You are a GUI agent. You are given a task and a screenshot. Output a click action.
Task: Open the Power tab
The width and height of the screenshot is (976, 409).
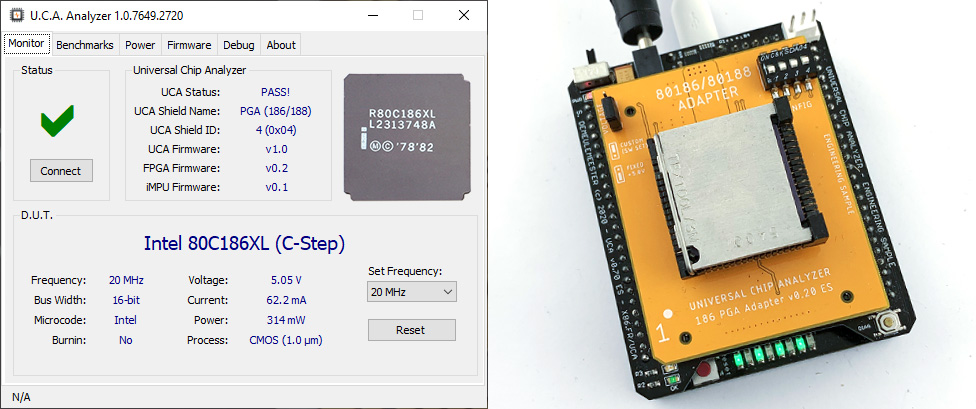(140, 45)
